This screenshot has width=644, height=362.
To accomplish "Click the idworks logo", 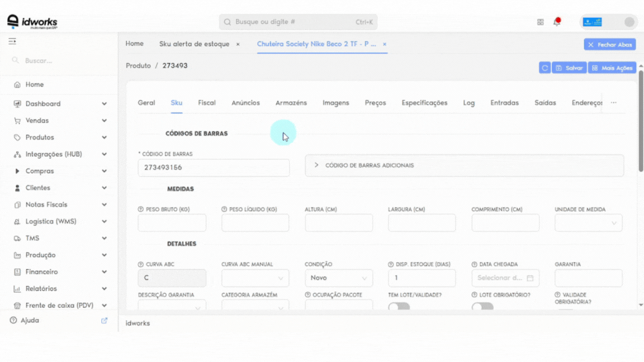I will 32,22.
